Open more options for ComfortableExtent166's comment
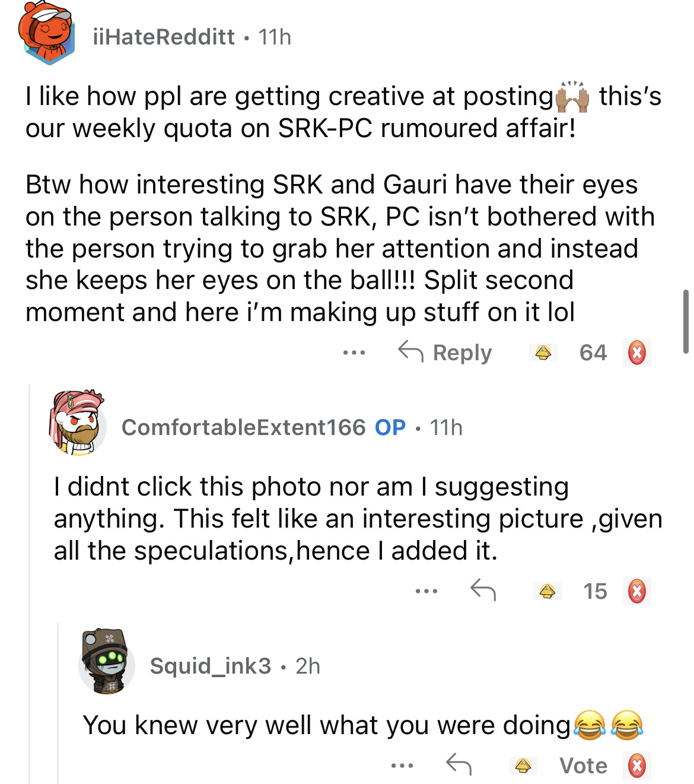The width and height of the screenshot is (694, 784). pyautogui.click(x=426, y=591)
